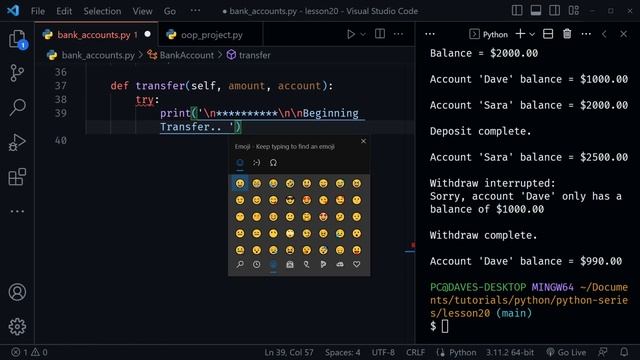
Task: Open the run button dropdown arrow
Action: (363, 34)
